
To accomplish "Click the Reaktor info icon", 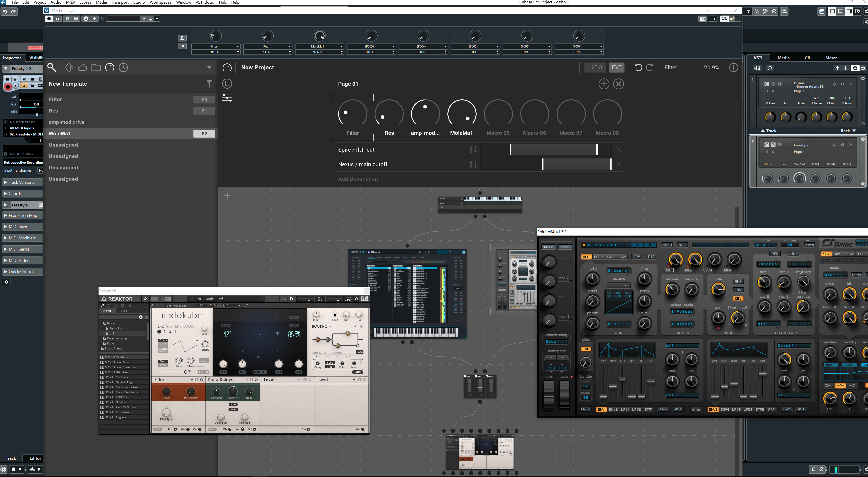I will point(291,299).
